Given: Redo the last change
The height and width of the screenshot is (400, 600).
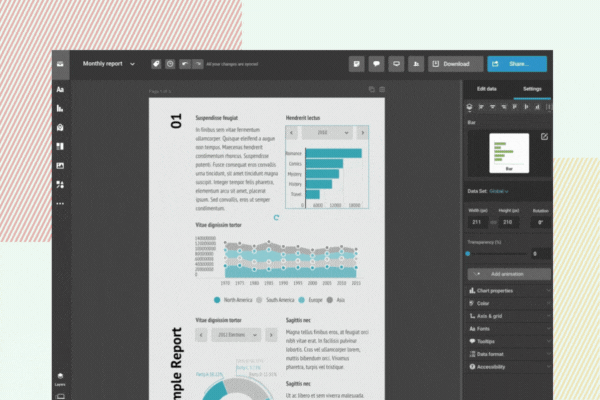Looking at the screenshot, I should pyautogui.click(x=198, y=64).
